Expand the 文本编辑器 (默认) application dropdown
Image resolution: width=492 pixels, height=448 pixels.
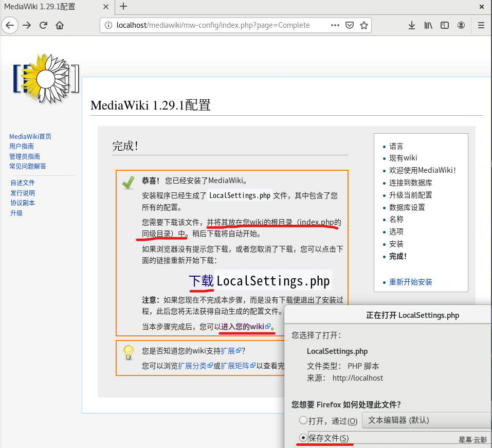(x=427, y=420)
